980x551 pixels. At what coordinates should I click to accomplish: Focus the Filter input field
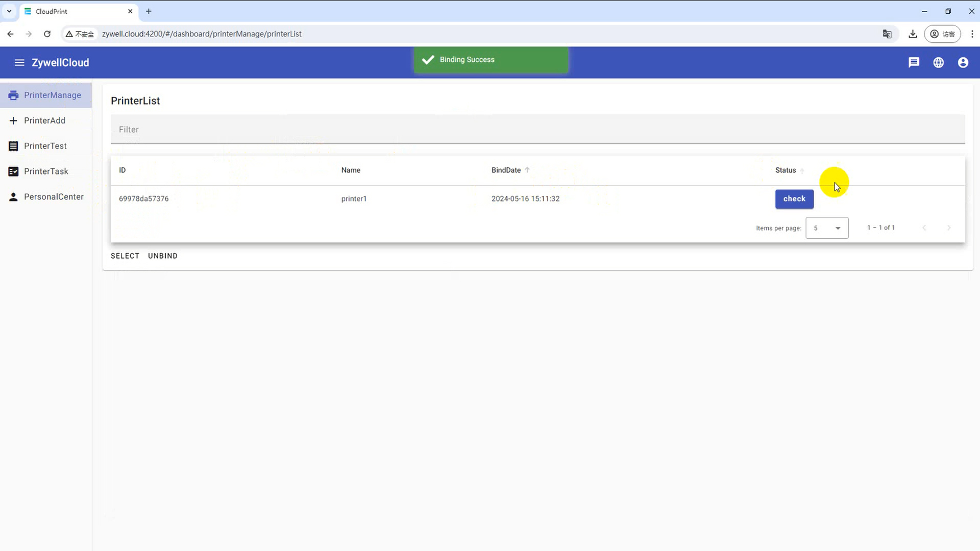point(537,130)
